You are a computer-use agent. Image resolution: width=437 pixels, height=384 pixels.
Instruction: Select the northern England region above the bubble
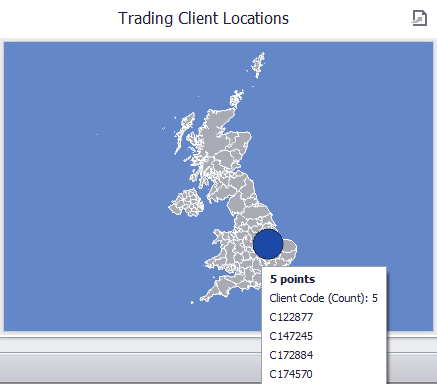pyautogui.click(x=252, y=207)
